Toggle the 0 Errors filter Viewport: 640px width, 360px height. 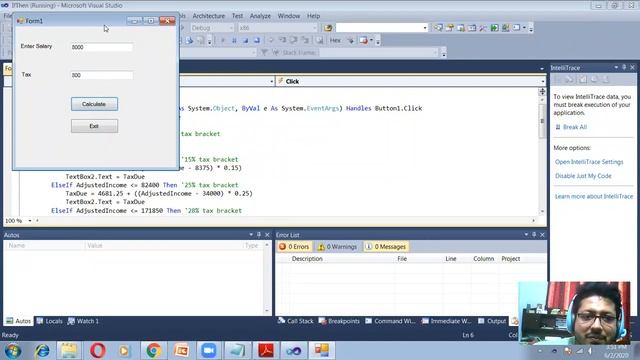294,247
